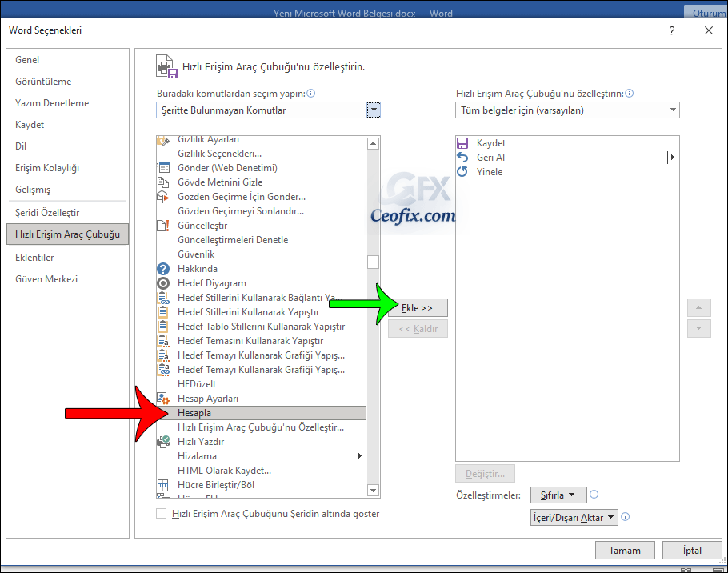
Task: Click the info icon next to Sıfırla
Action: click(x=594, y=495)
